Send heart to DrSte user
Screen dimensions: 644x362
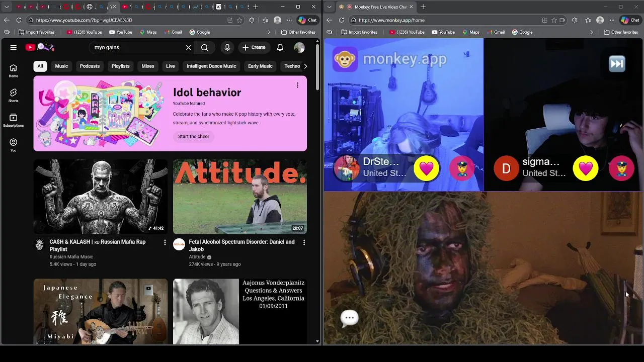click(x=426, y=168)
